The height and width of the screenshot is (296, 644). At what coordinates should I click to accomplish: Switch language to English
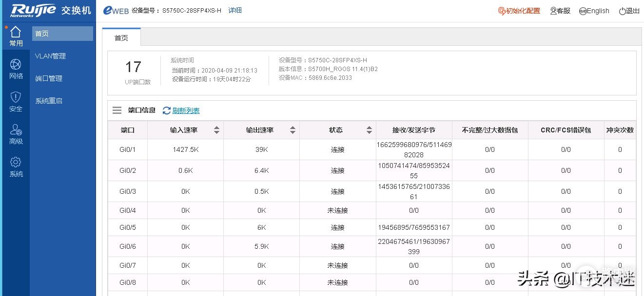pyautogui.click(x=598, y=11)
